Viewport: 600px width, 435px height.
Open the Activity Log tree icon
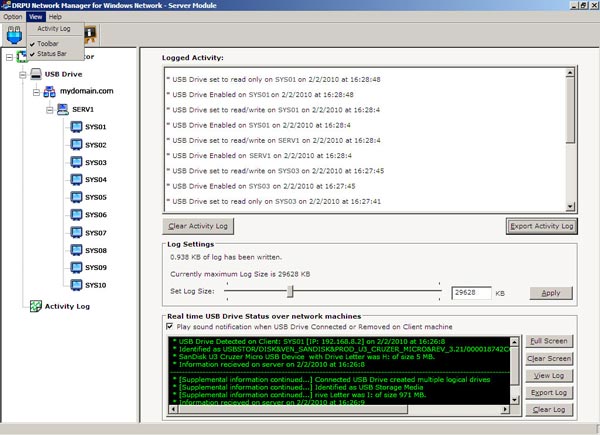pyautogui.click(x=36, y=306)
